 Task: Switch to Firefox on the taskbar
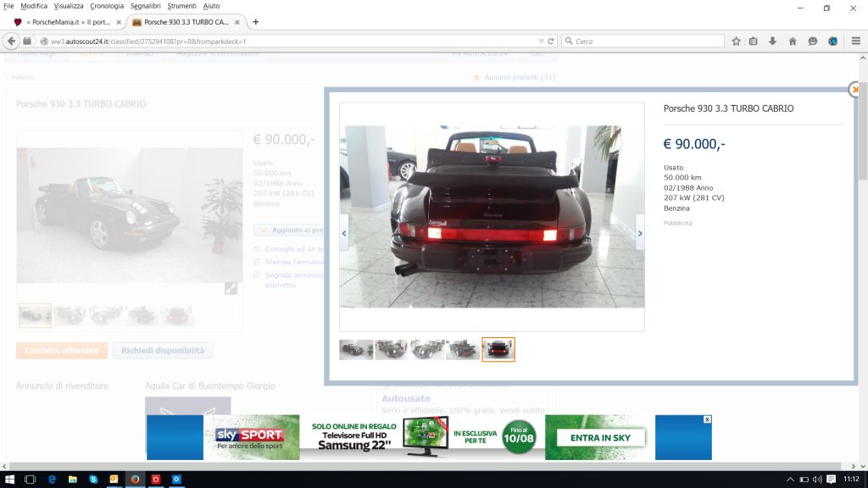[x=135, y=480]
